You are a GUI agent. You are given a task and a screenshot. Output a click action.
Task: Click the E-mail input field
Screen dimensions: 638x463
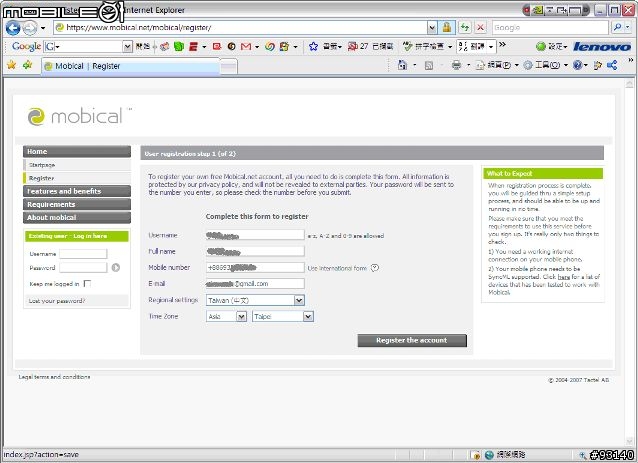[x=255, y=284]
